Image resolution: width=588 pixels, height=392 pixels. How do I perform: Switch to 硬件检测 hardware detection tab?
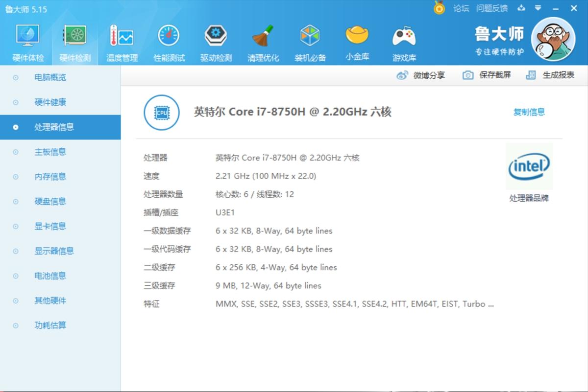click(74, 40)
